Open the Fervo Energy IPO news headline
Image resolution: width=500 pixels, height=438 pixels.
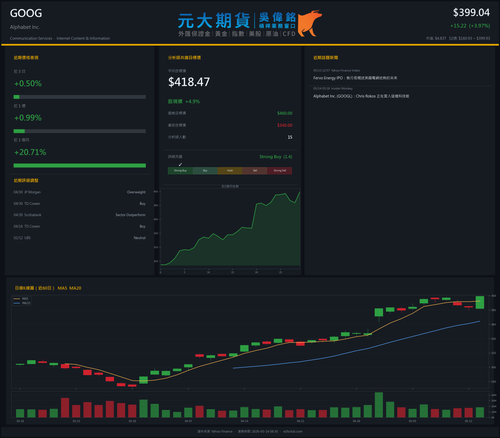point(355,78)
